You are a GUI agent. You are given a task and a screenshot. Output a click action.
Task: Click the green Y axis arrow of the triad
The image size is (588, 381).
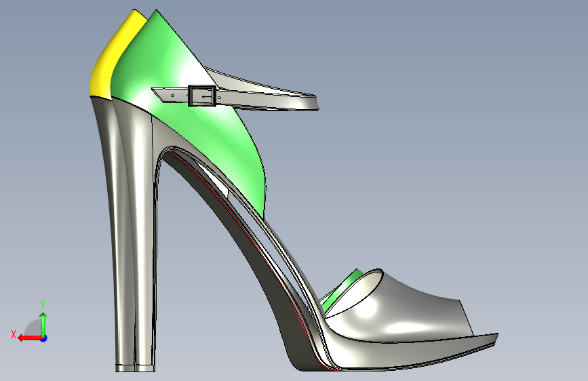coord(43,323)
